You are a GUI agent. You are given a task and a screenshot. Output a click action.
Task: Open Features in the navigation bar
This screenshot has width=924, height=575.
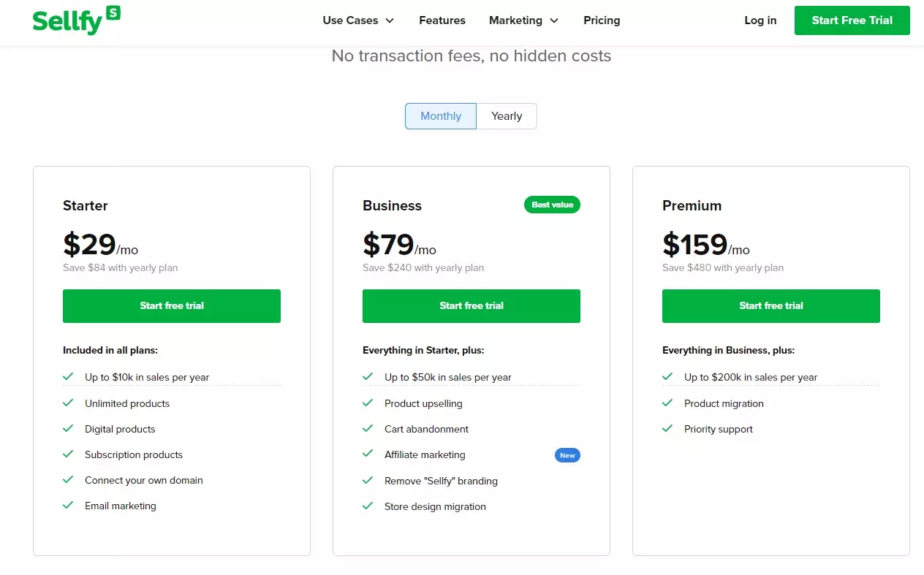[442, 20]
